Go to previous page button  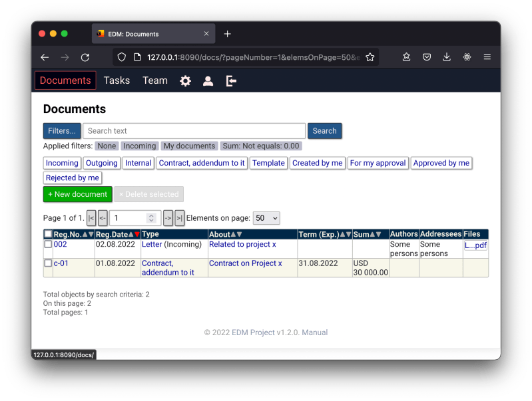pos(103,218)
